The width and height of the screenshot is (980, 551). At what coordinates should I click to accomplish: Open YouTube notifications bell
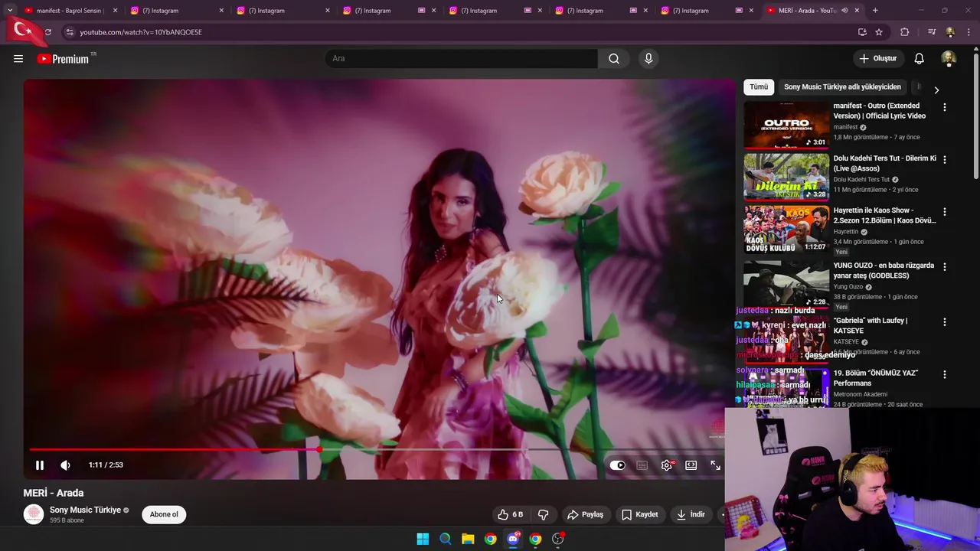[920, 59]
